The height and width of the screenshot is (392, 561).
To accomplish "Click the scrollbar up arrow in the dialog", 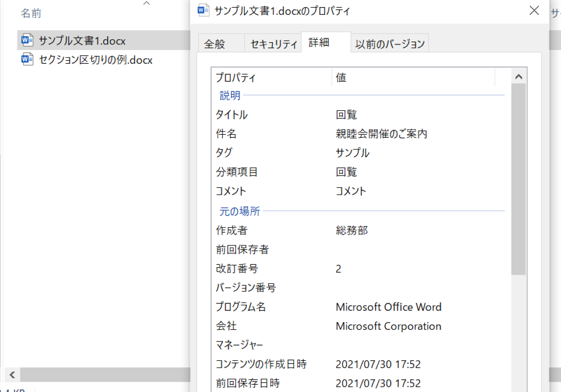I will coord(519,76).
